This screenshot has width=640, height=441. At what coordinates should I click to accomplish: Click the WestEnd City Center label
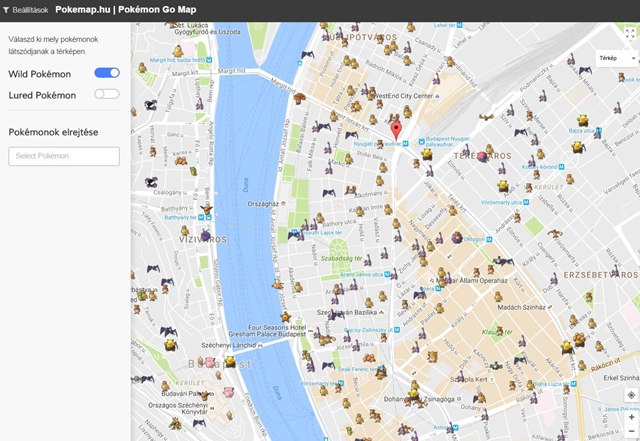[x=404, y=96]
